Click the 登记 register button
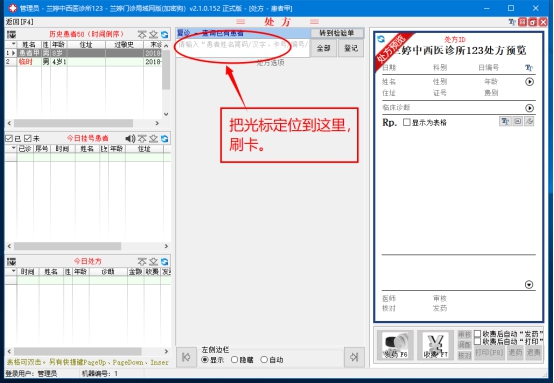This screenshot has height=383, width=554. click(x=351, y=48)
